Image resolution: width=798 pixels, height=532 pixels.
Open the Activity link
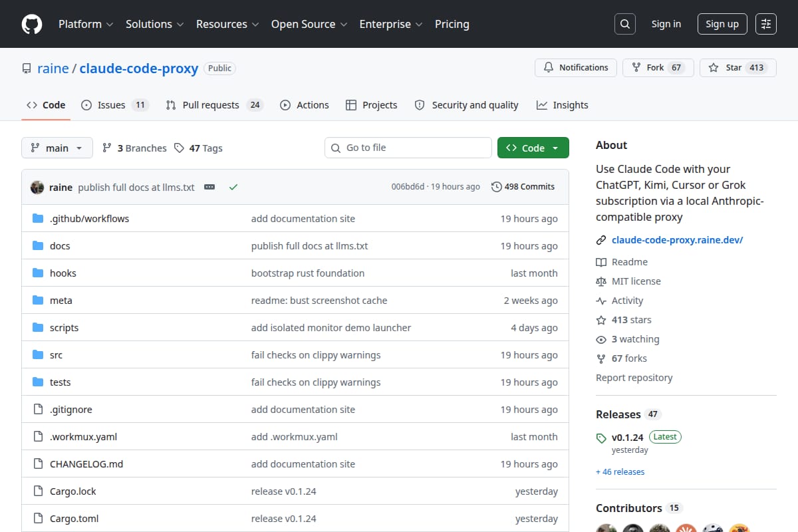tap(620, 301)
